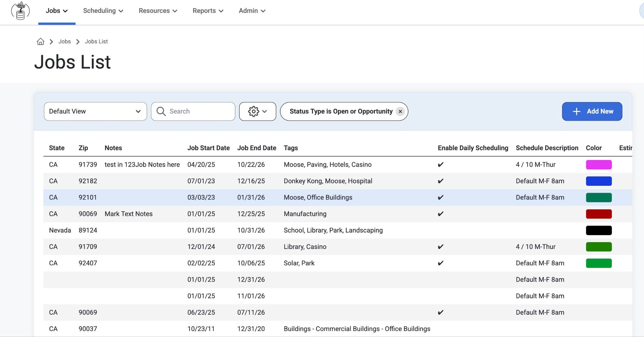Toggle daily scheduling check for zip 92182
The height and width of the screenshot is (337, 644).
(x=441, y=181)
